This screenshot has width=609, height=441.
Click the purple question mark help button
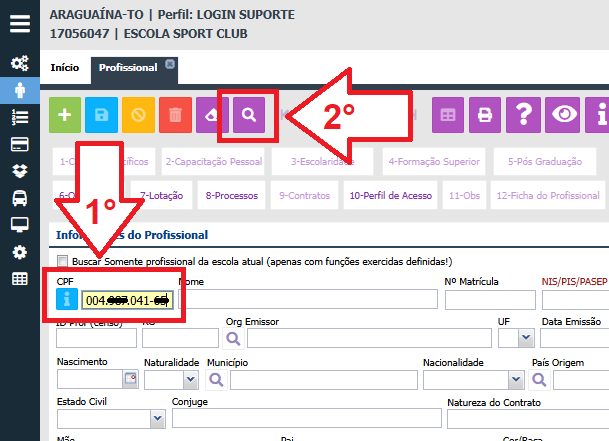523,115
